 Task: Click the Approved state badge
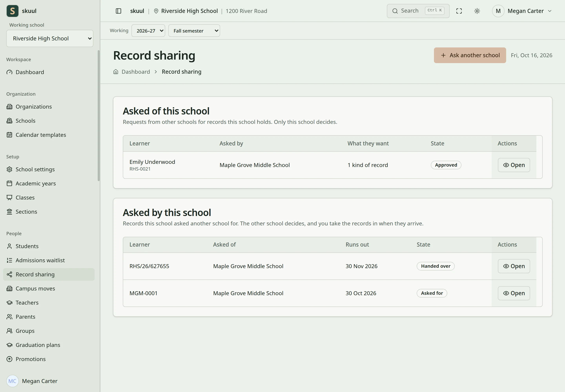(446, 165)
